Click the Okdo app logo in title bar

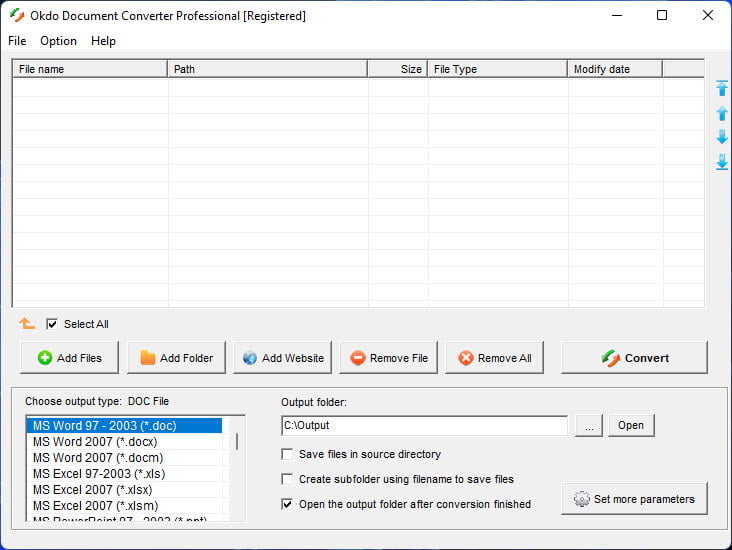pyautogui.click(x=17, y=15)
